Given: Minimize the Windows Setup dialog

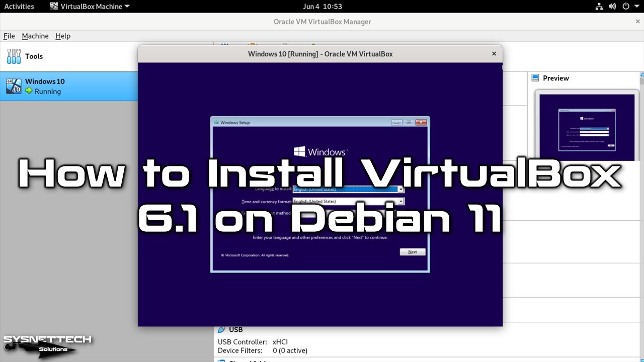Looking at the screenshot, I should (x=397, y=122).
